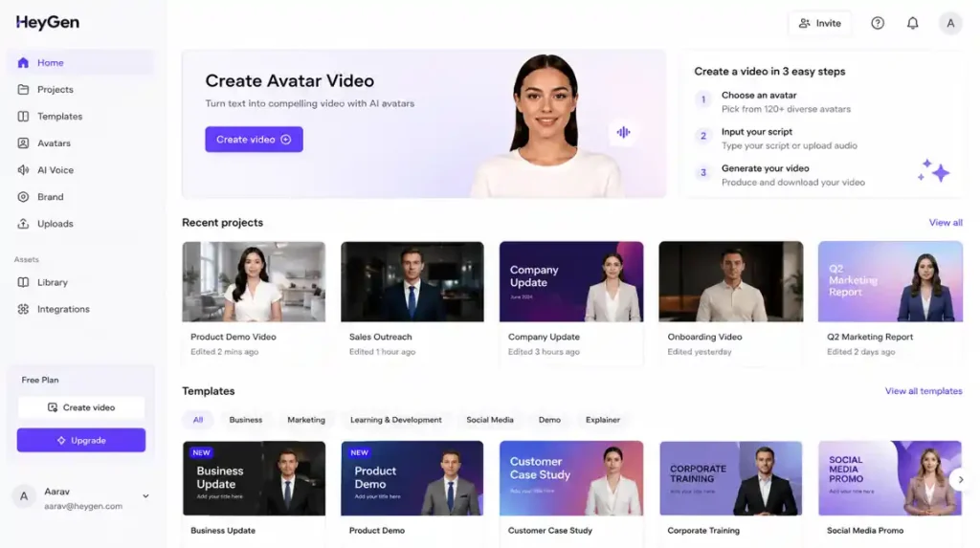
Task: Open AI Voice section label
Action: point(55,170)
